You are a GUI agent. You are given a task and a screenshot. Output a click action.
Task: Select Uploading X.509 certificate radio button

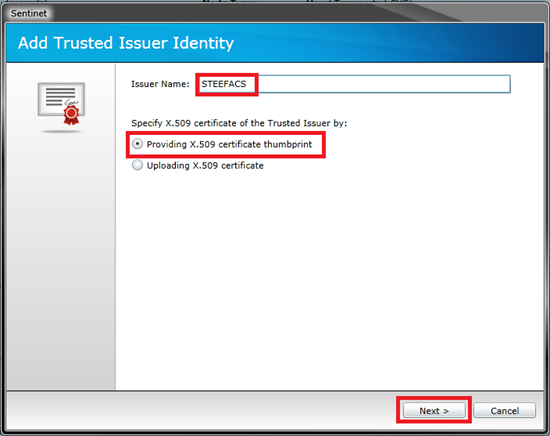click(137, 165)
